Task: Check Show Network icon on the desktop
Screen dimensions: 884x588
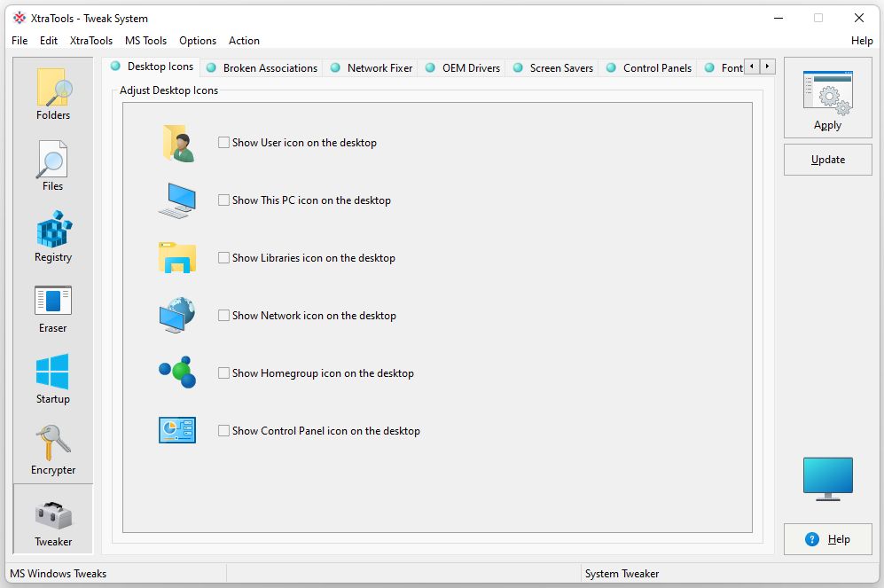Action: tap(223, 315)
